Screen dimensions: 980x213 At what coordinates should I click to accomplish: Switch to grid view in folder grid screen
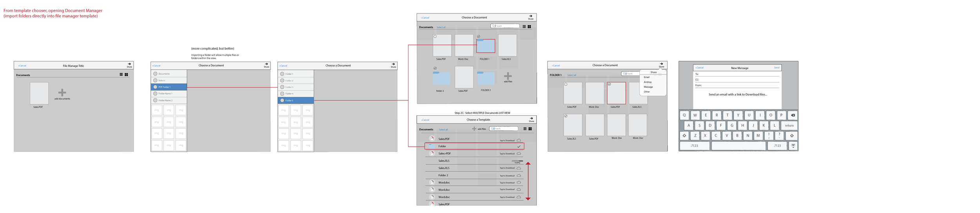529,27
